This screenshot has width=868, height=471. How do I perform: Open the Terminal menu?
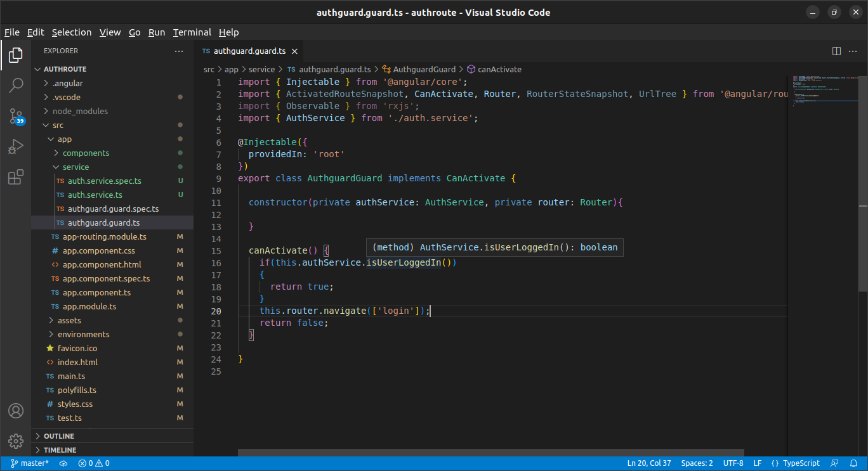click(x=192, y=32)
